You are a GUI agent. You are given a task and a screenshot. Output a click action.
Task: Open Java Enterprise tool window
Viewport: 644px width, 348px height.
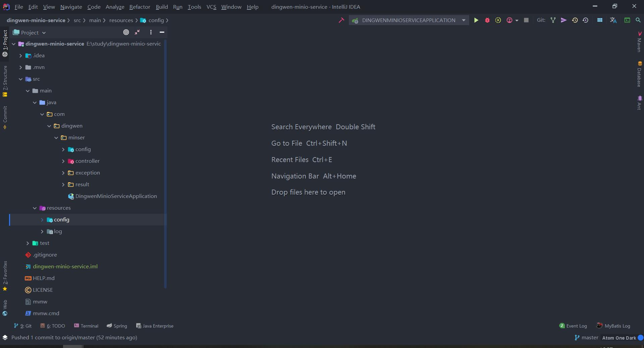tap(155, 326)
